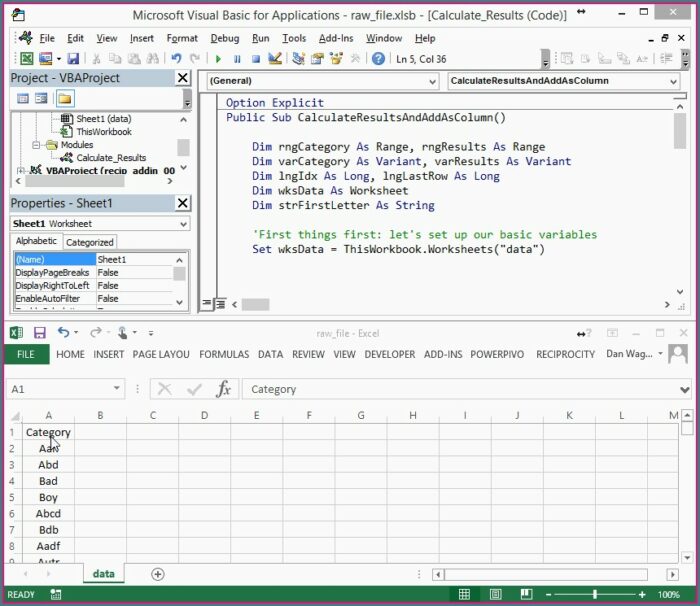Screen dimensions: 700x606
Task: Click the Reset stop icon
Action: point(256,59)
